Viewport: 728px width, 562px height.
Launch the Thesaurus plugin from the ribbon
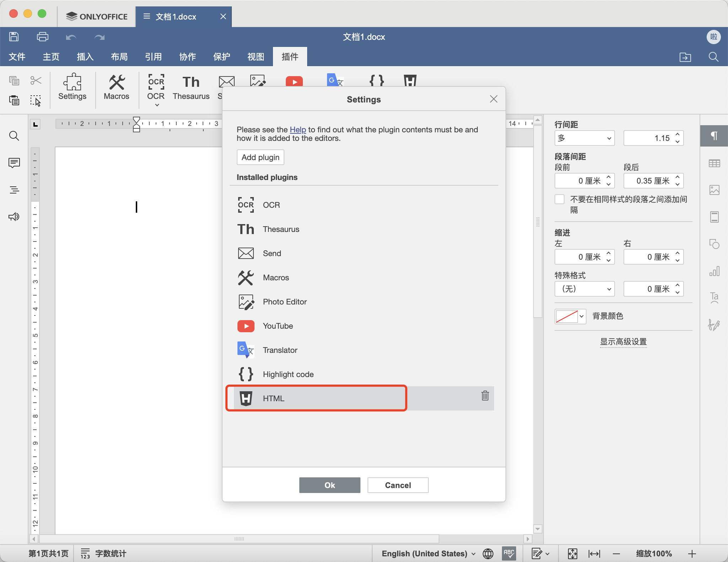pos(191,87)
